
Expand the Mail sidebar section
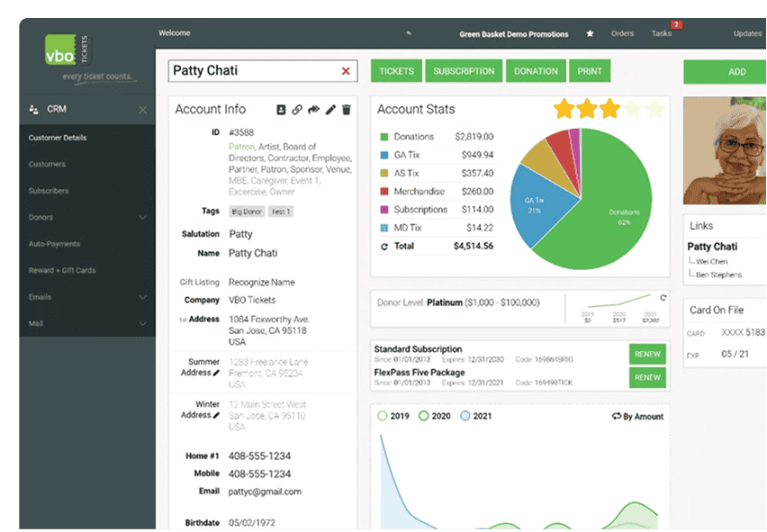[142, 323]
